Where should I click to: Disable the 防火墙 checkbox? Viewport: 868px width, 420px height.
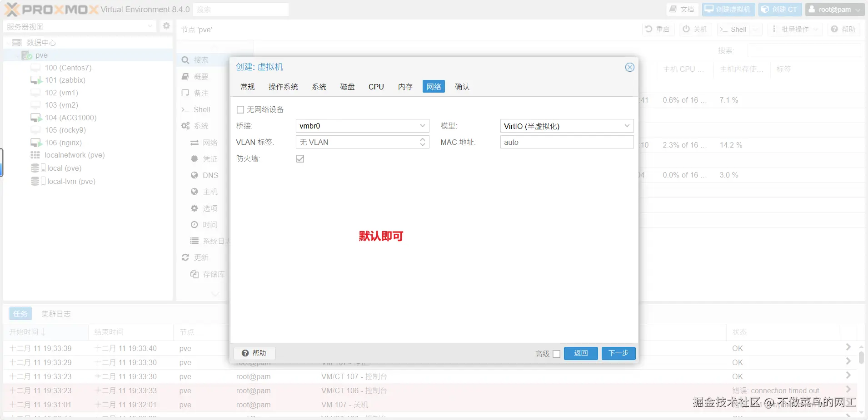coord(300,158)
